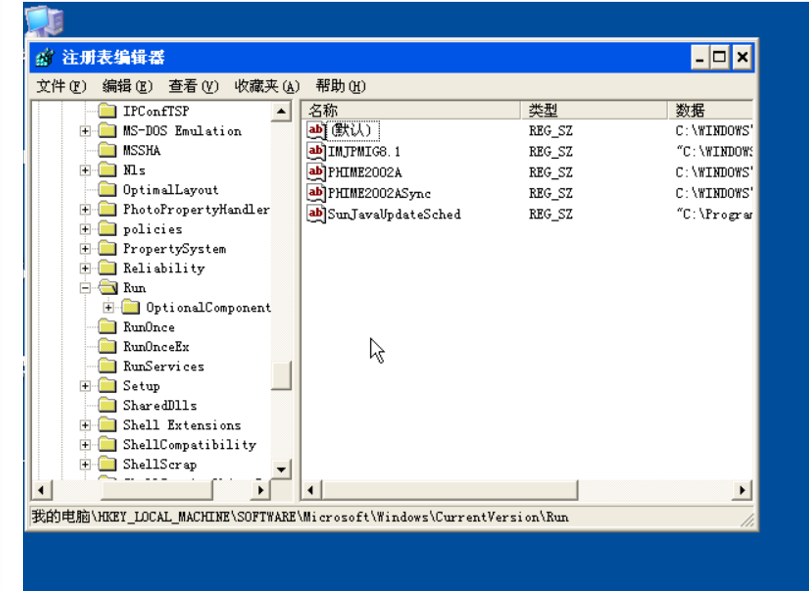Expand the ShellCompatibility key
The width and height of the screenshot is (809, 591).
coord(85,445)
